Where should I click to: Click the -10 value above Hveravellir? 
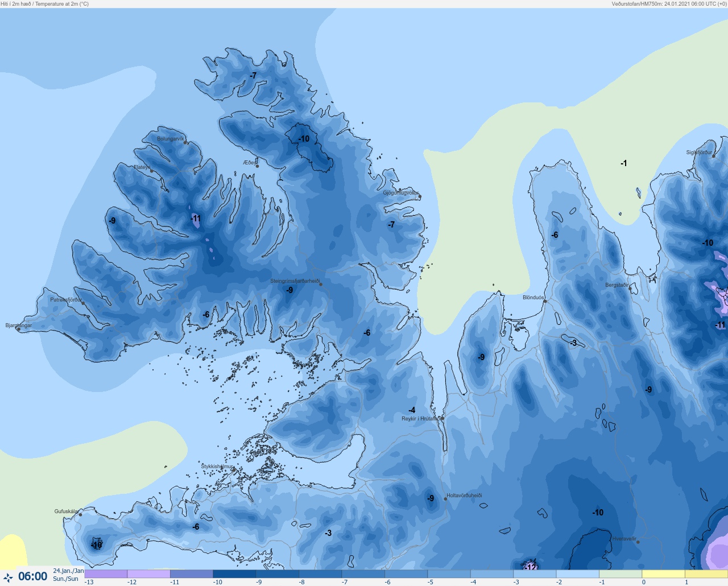(x=598, y=513)
